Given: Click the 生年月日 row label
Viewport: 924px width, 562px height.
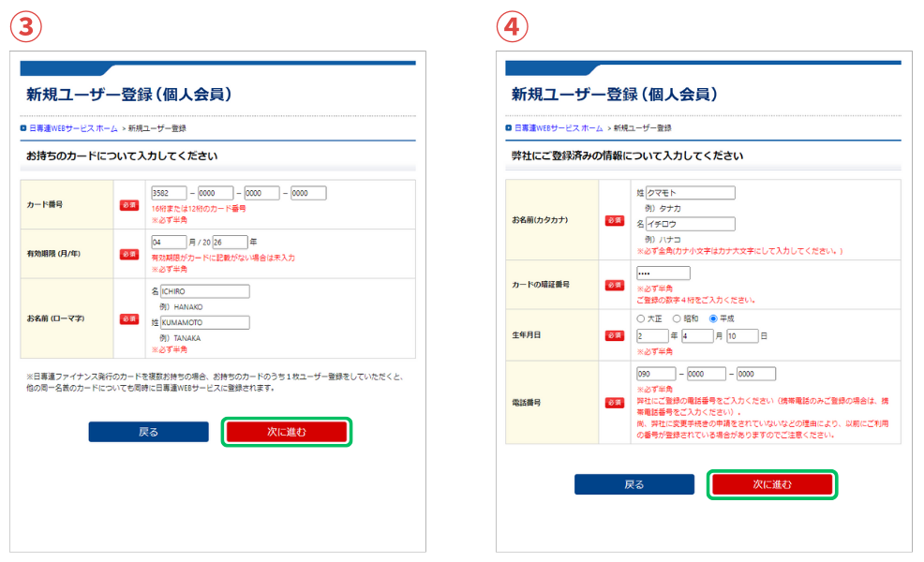Looking at the screenshot, I should 527,335.
